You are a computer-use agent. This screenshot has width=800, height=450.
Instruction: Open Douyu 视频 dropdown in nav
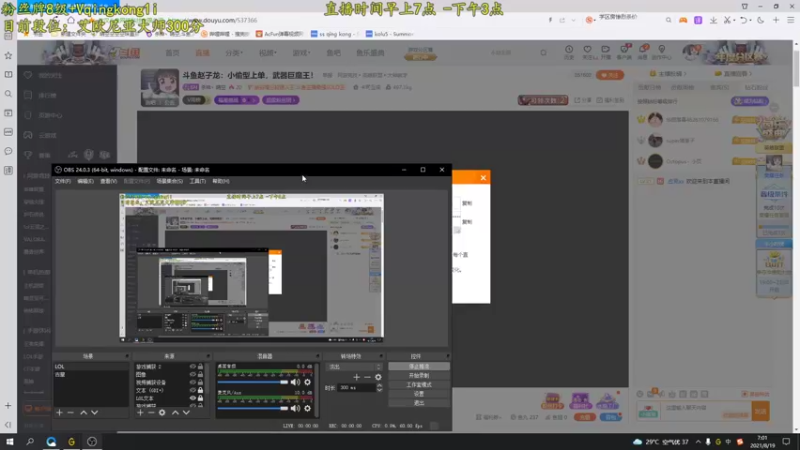[267, 53]
